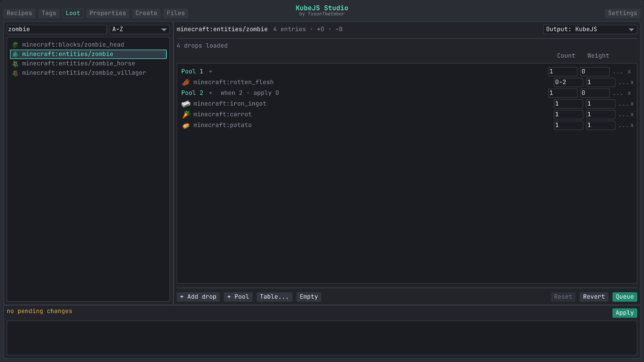Screen dimensions: 644x362
Task: Click the Empty button
Action: (309, 297)
